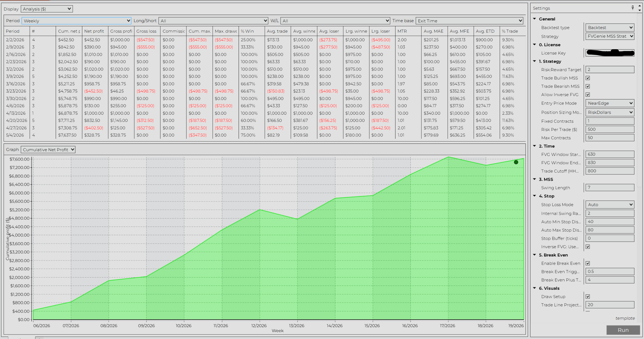Click the Swing Length field
Image resolution: width=644 pixels, height=339 pixels.
click(x=610, y=188)
